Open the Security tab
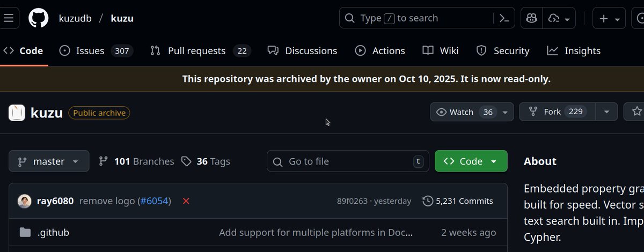The width and height of the screenshot is (644, 252). point(503,51)
